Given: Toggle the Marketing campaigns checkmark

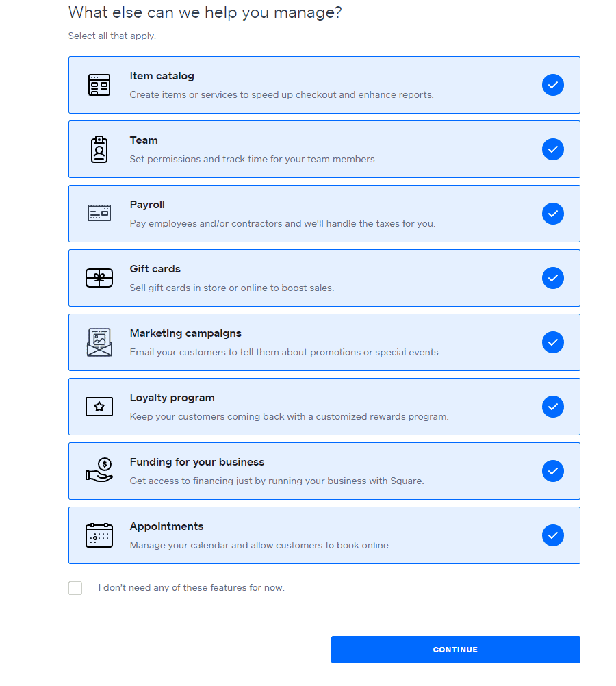Looking at the screenshot, I should pyautogui.click(x=553, y=342).
